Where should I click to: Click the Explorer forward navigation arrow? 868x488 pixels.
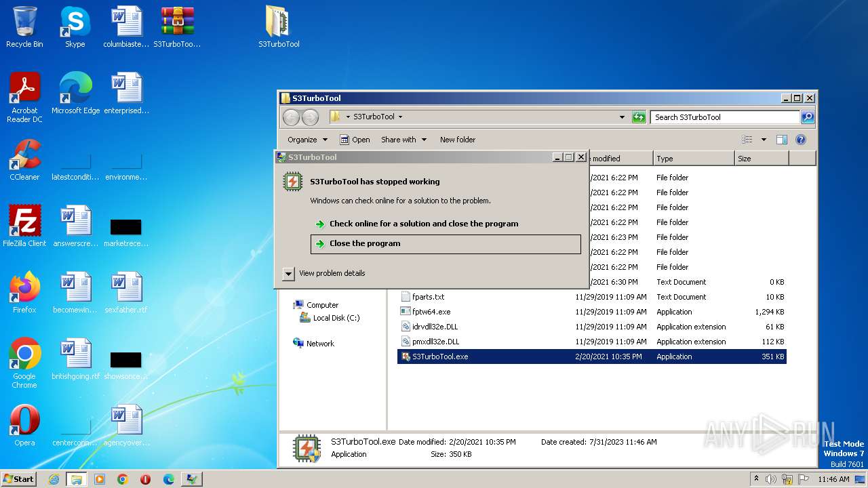[x=310, y=117]
